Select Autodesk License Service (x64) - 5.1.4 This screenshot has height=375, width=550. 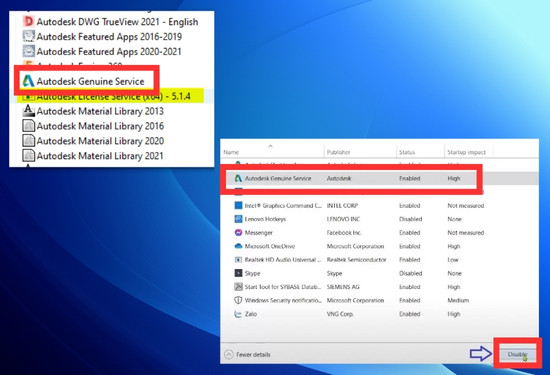(113, 96)
